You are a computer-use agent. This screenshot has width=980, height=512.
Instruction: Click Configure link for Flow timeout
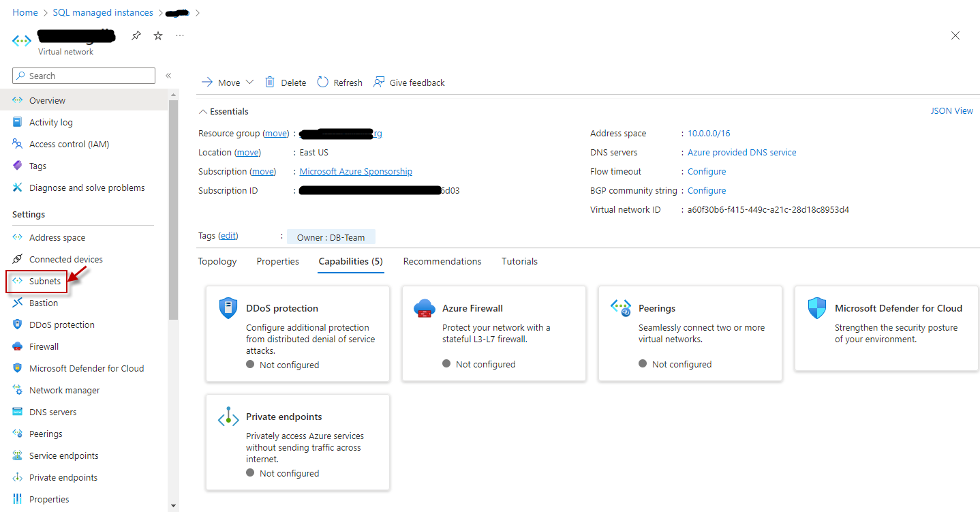click(x=707, y=171)
